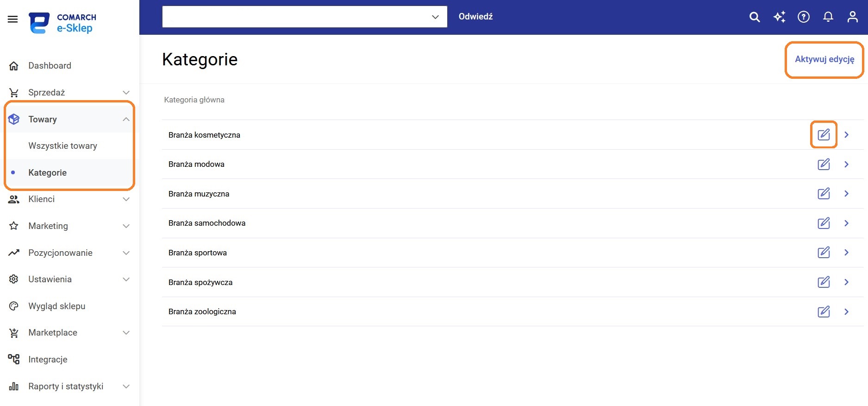Image resolution: width=868 pixels, height=406 pixels.
Task: Open Branża spożywcza subcategories arrow
Action: point(846,282)
